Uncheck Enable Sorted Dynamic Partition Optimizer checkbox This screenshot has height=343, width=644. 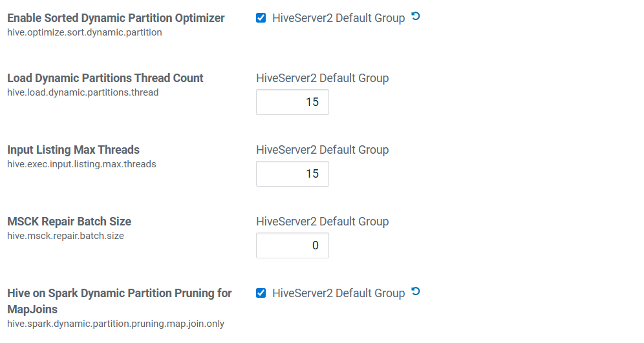(261, 18)
